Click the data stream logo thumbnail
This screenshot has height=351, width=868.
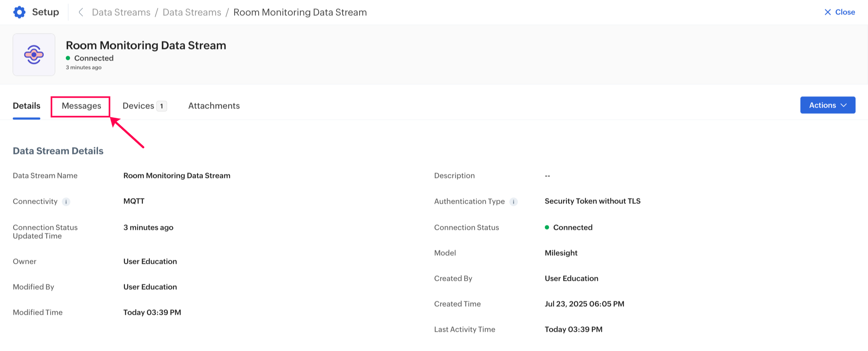(x=34, y=55)
